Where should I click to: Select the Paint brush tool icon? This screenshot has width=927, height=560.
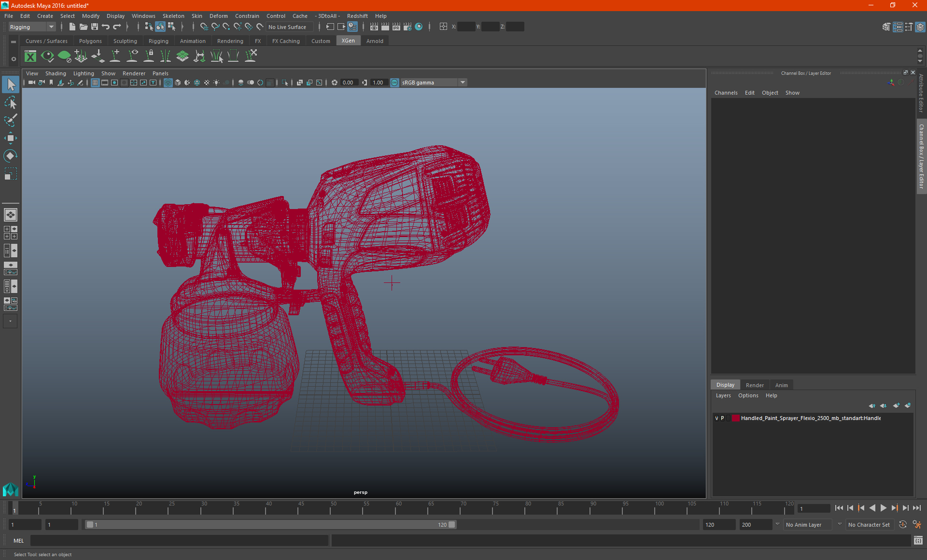11,119
